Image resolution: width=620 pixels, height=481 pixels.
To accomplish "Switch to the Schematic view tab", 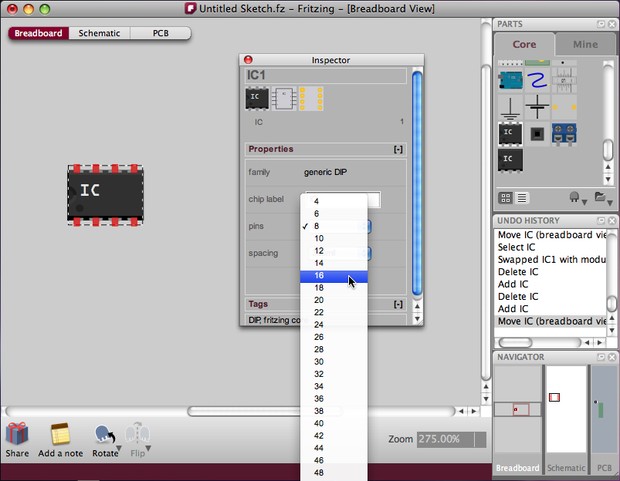I will [x=99, y=33].
